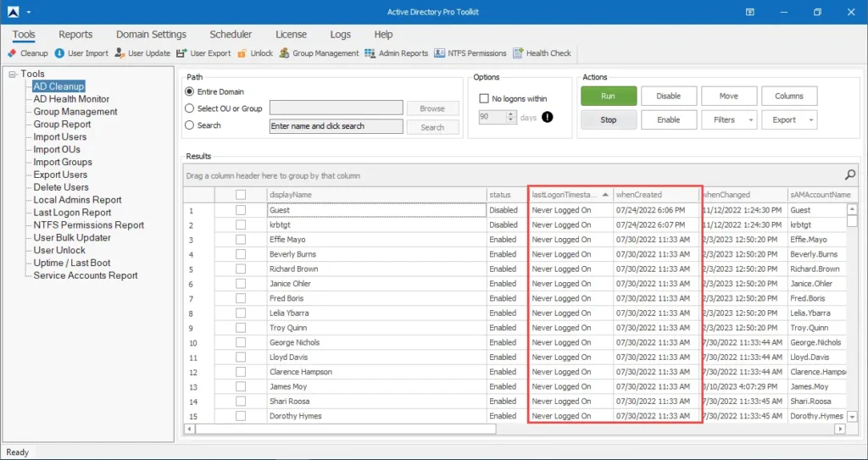Check the box for Effie Mayo
Image resolution: width=868 pixels, height=460 pixels.
point(240,240)
